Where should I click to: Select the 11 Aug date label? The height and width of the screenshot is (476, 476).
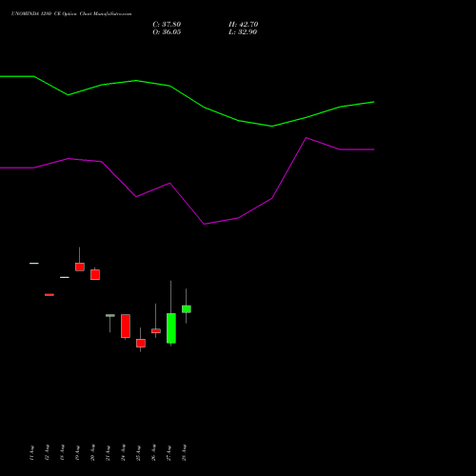click(31, 453)
